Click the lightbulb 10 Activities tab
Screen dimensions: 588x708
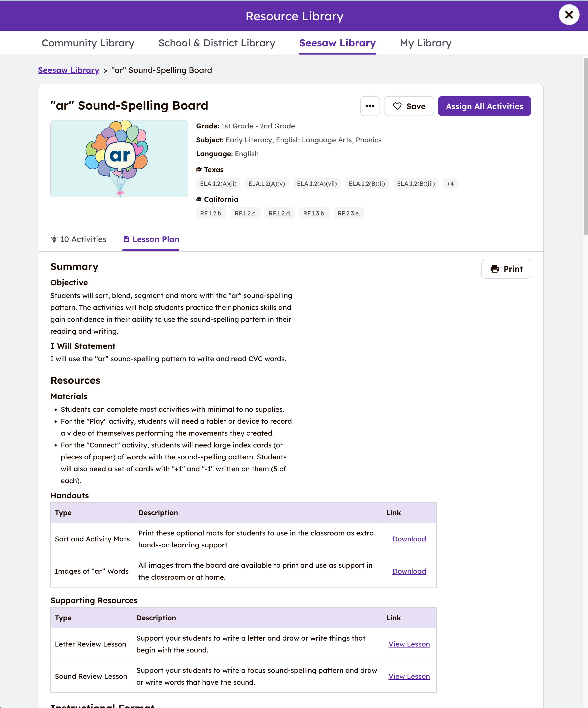pyautogui.click(x=79, y=239)
